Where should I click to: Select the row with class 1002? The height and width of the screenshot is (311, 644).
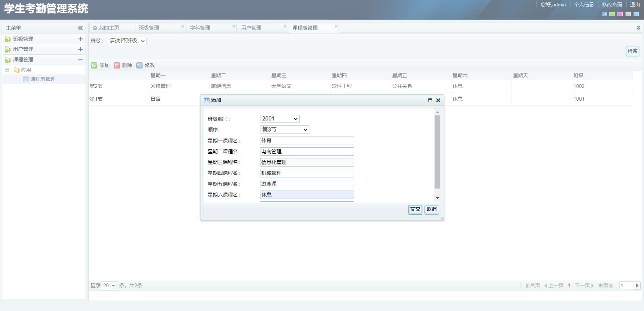point(361,86)
